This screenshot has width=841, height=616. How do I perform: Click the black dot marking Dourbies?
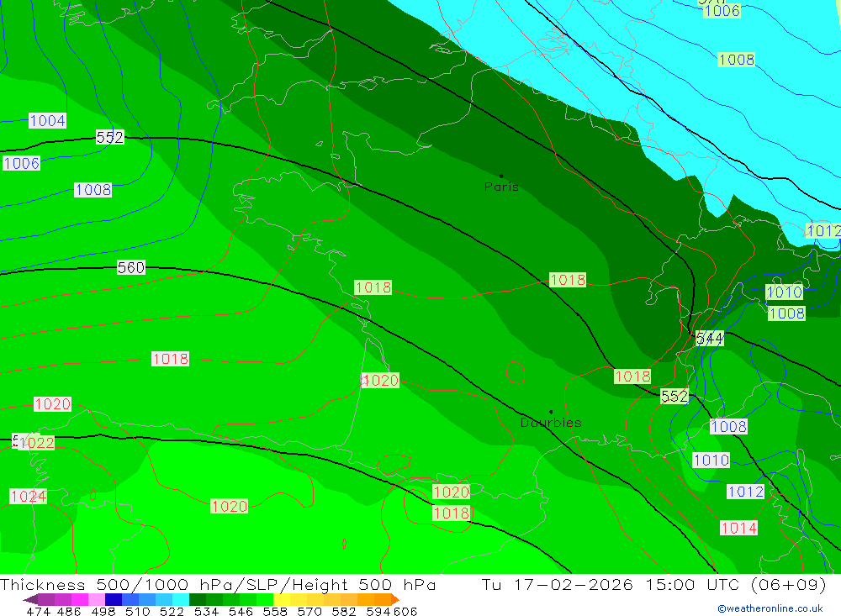tap(551, 412)
